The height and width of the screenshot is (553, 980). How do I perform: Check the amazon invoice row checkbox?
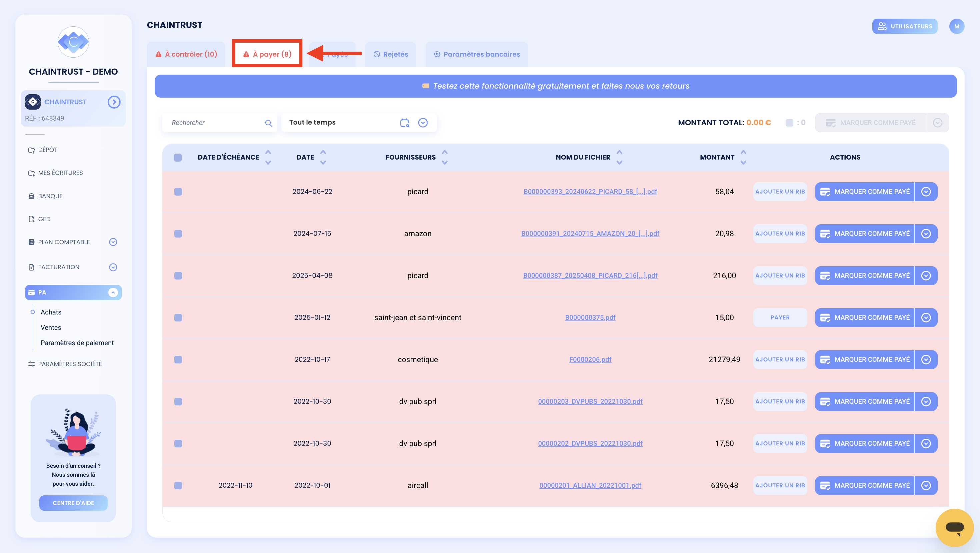point(178,234)
